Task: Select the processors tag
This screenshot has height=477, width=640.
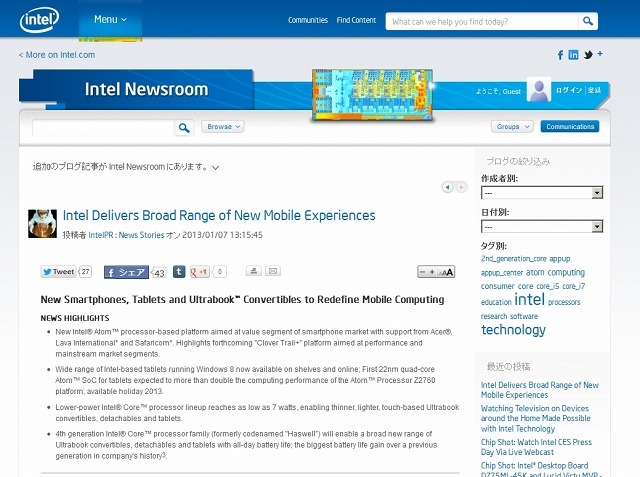Action: click(x=564, y=302)
